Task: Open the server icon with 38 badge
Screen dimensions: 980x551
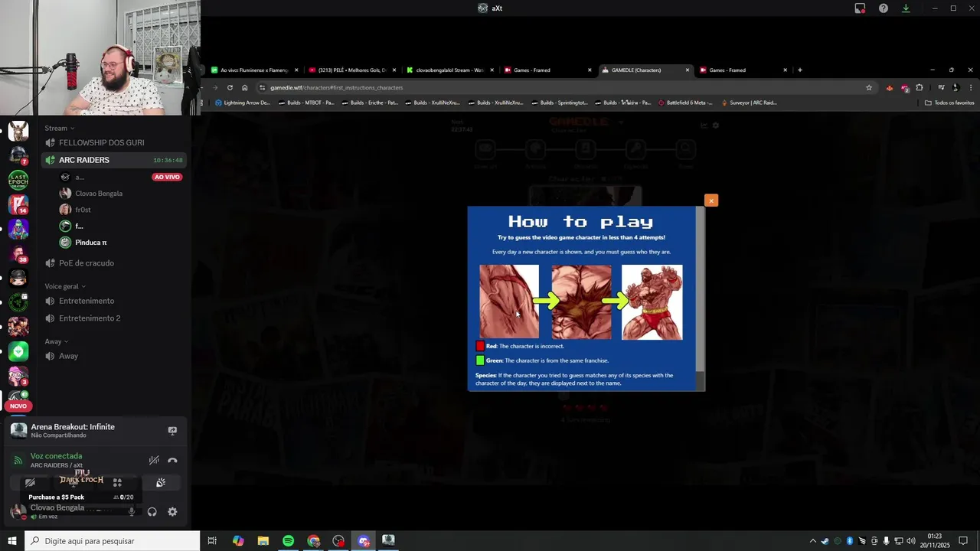Action: point(18,253)
